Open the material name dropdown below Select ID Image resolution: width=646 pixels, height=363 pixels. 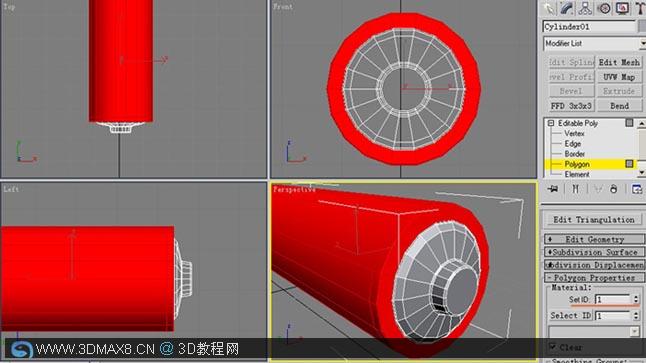tap(594, 331)
